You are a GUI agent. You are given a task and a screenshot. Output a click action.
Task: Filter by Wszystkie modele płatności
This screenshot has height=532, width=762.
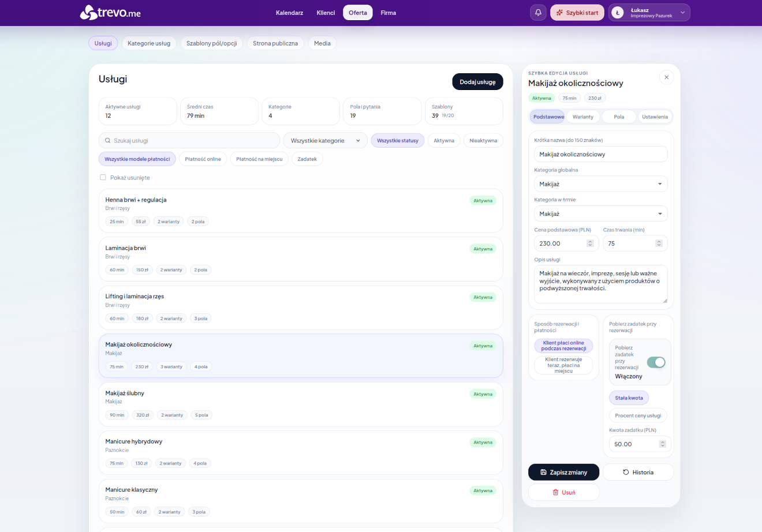(x=137, y=159)
